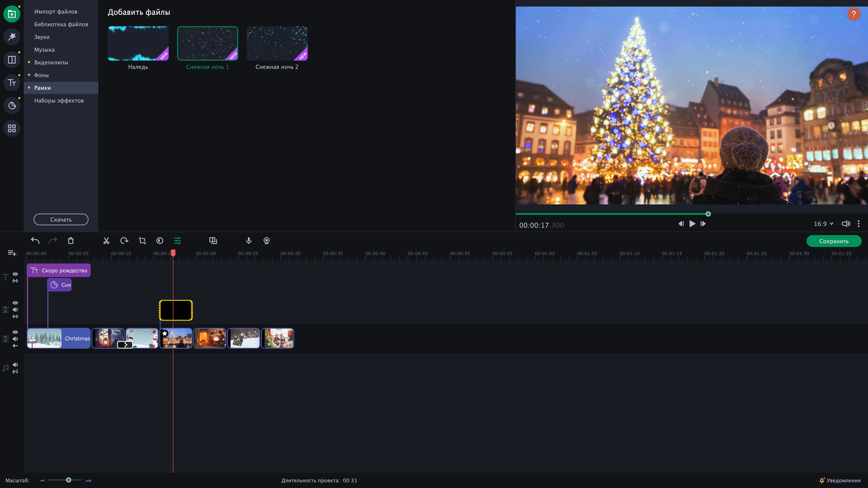Click the Undo arrow icon
The image size is (868, 488).
(35, 241)
